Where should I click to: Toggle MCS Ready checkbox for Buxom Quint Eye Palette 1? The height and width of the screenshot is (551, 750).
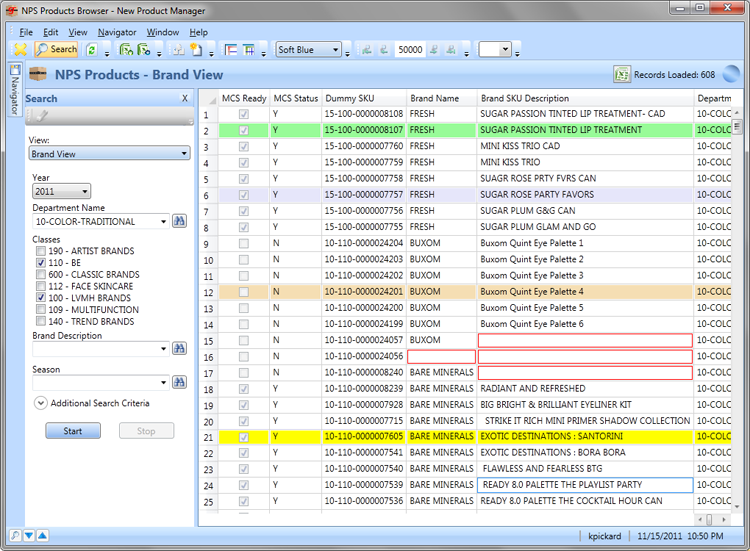pos(244,243)
